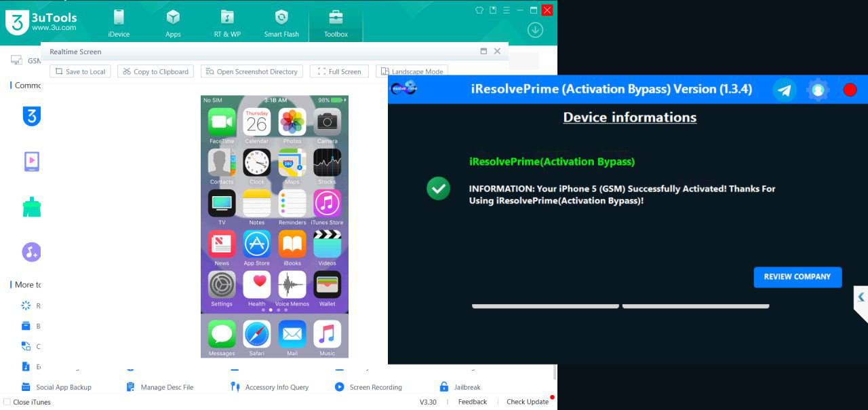The height and width of the screenshot is (410, 868).
Task: Tap the TV app icon
Action: (222, 204)
